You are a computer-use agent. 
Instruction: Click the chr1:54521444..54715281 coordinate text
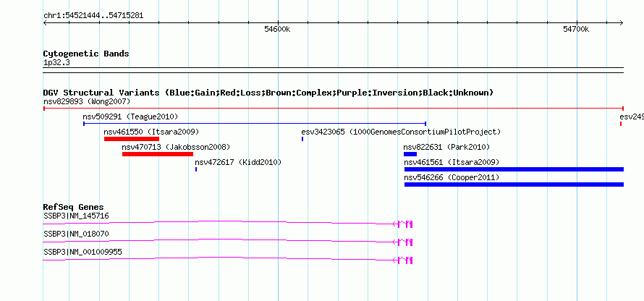pyautogui.click(x=93, y=16)
